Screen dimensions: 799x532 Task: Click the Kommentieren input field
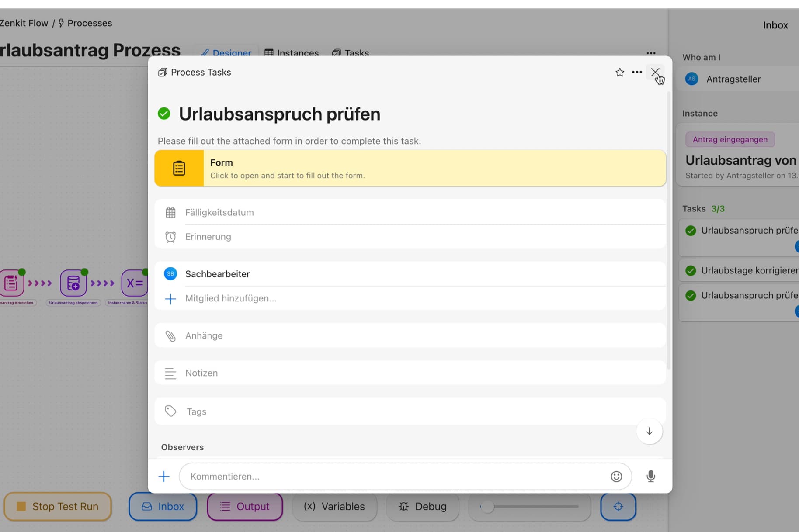point(393,477)
